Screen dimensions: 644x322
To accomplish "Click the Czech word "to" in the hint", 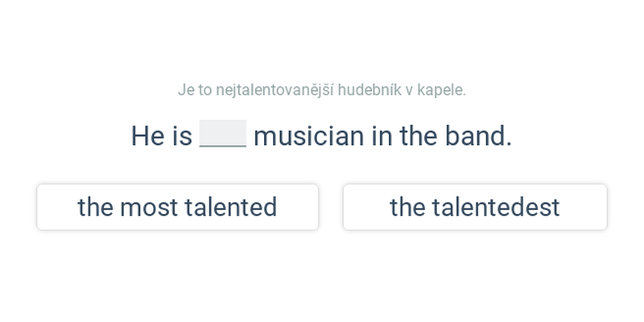I will [x=204, y=90].
